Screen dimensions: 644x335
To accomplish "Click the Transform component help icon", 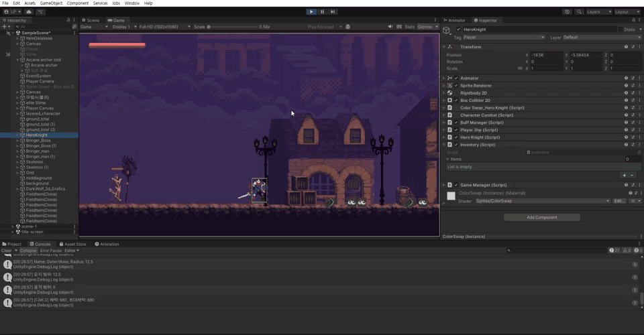I will [x=626, y=47].
